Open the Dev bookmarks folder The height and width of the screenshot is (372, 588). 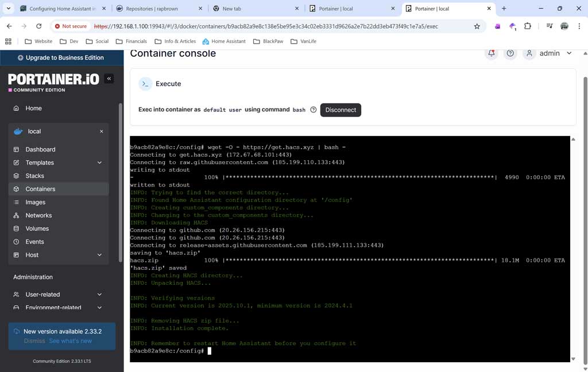tap(69, 41)
